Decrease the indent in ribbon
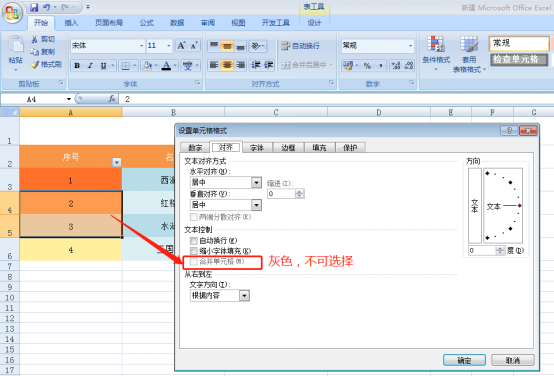This screenshot has height=376, width=554. tap(255, 65)
